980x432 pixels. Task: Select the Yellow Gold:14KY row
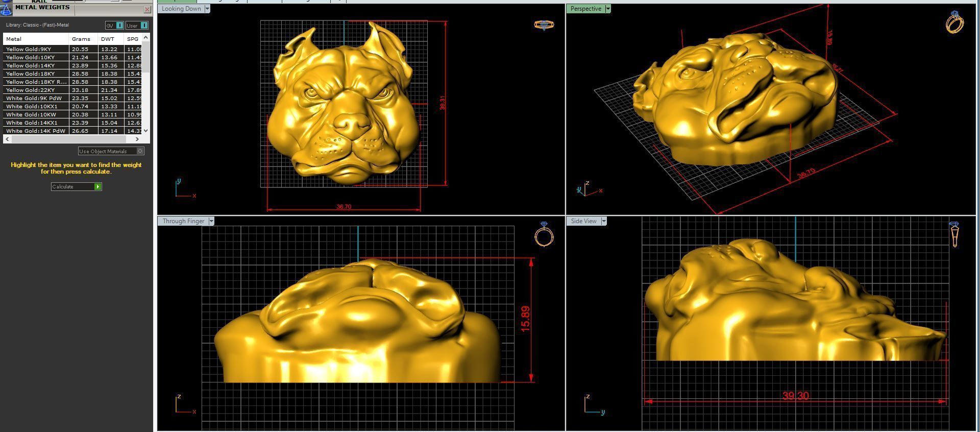pos(72,65)
